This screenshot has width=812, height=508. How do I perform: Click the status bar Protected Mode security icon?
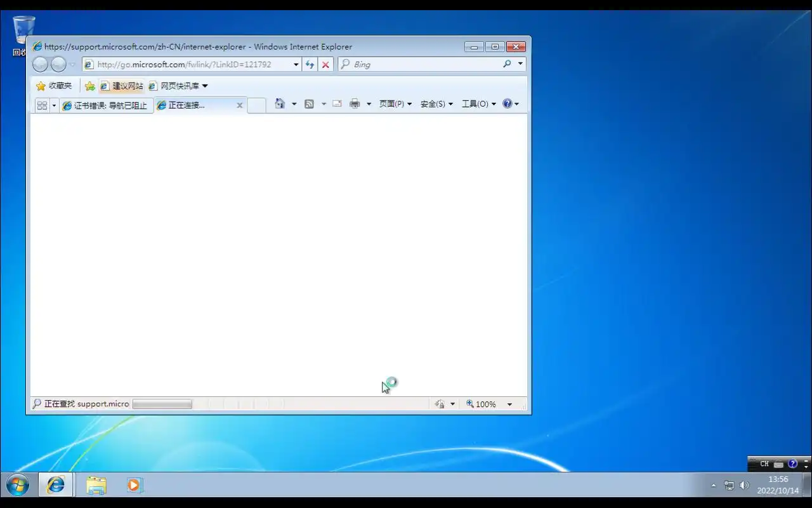440,404
